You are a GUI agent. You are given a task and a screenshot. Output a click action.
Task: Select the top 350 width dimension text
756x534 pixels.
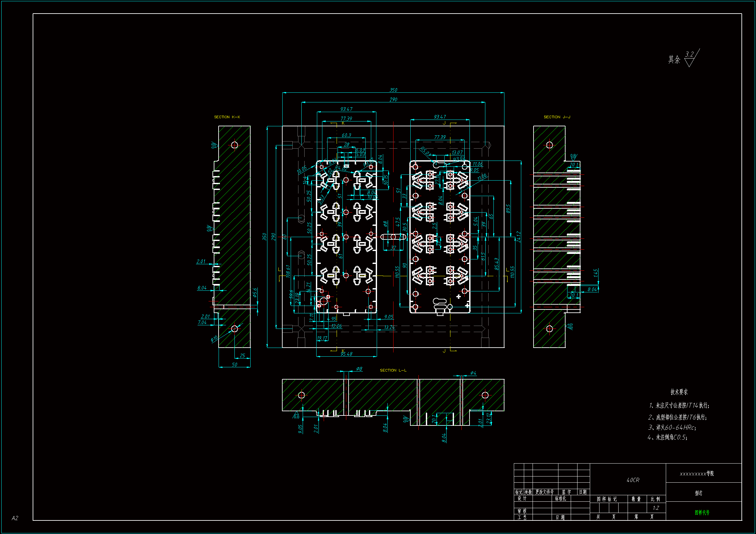pos(393,90)
